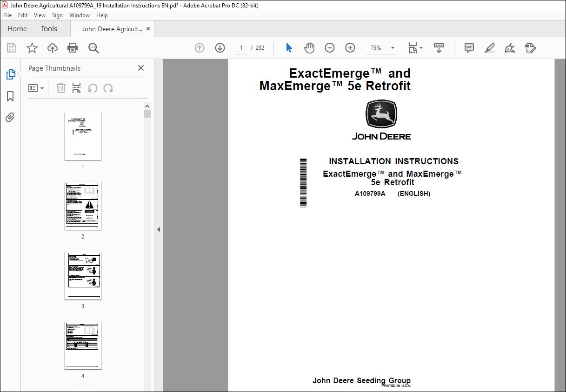This screenshot has width=566, height=392.
Task: Delete selected page with trash icon
Action: click(x=61, y=88)
